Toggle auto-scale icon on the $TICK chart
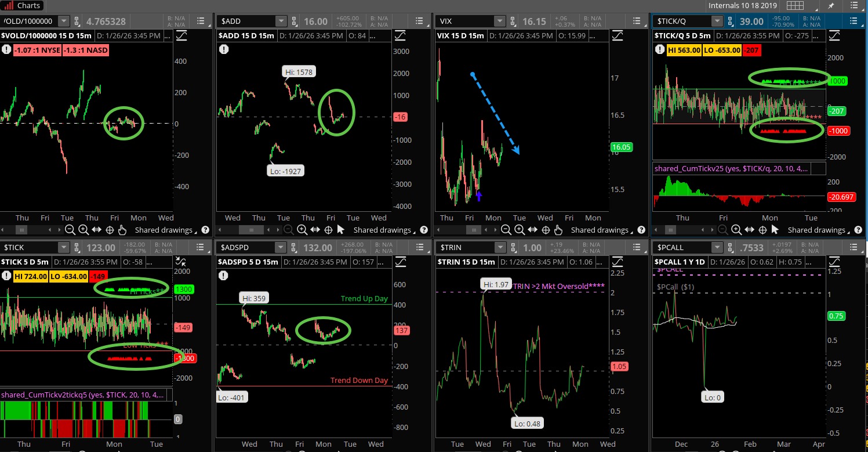The width and height of the screenshot is (868, 452). [181, 262]
